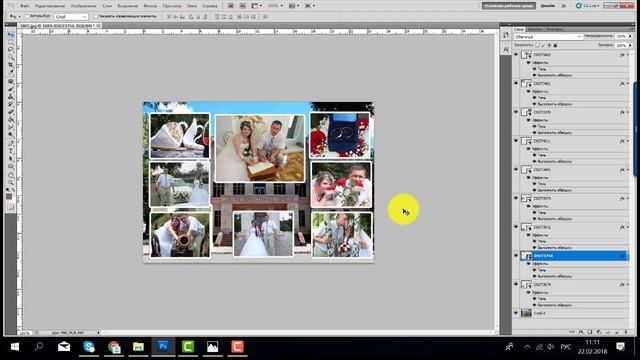The width and height of the screenshot is (640, 360).
Task: Hide the highlighted selected layer's eye
Action: click(516, 256)
